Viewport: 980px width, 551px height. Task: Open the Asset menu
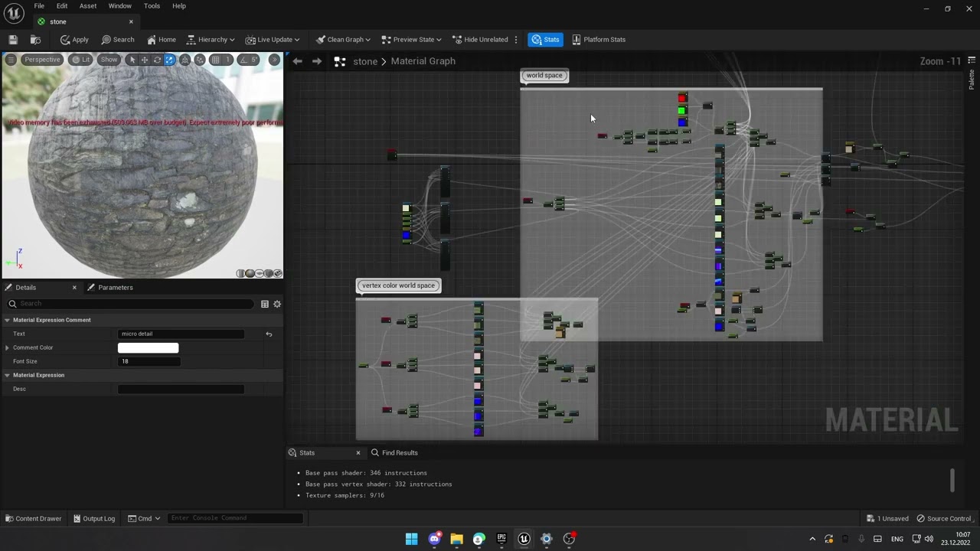click(x=88, y=6)
